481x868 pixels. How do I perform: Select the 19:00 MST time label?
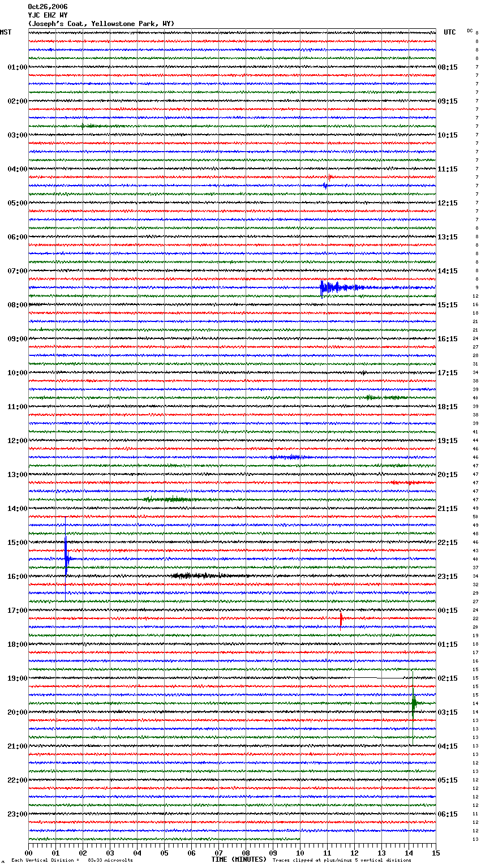tap(17, 678)
